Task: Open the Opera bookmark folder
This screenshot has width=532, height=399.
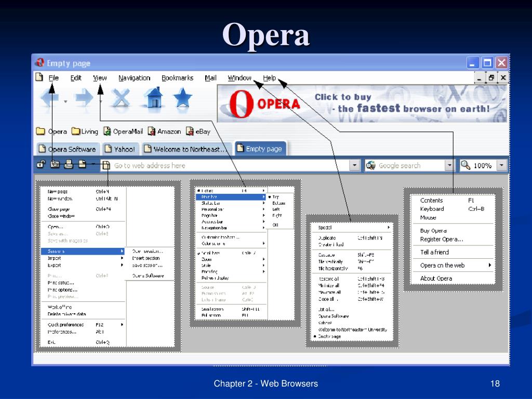Action: (51, 131)
